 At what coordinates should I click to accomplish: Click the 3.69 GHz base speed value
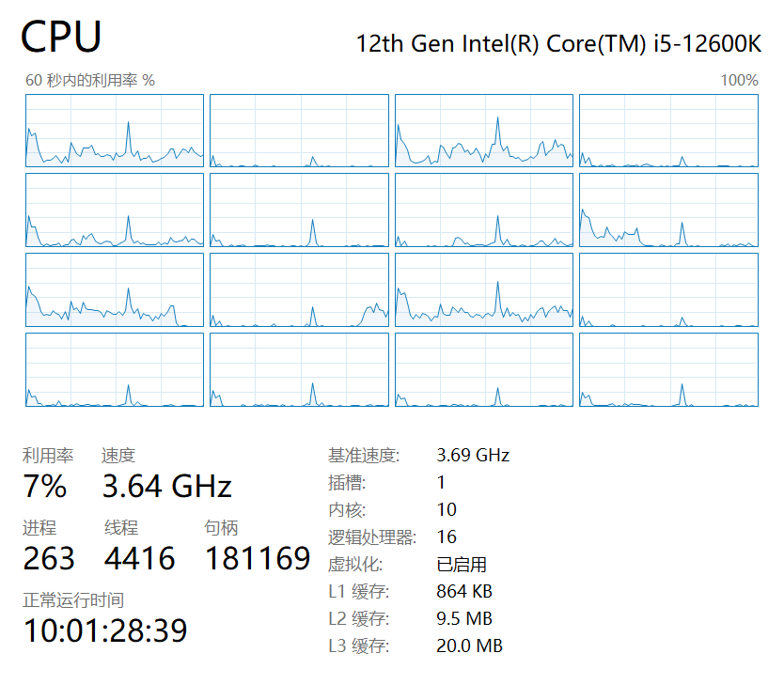(x=473, y=456)
